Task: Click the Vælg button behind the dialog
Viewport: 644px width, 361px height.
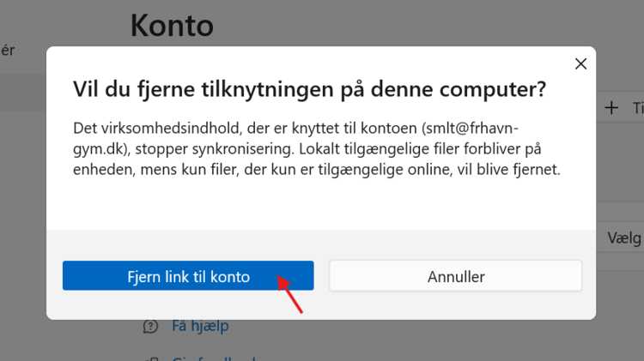Action: pos(623,237)
